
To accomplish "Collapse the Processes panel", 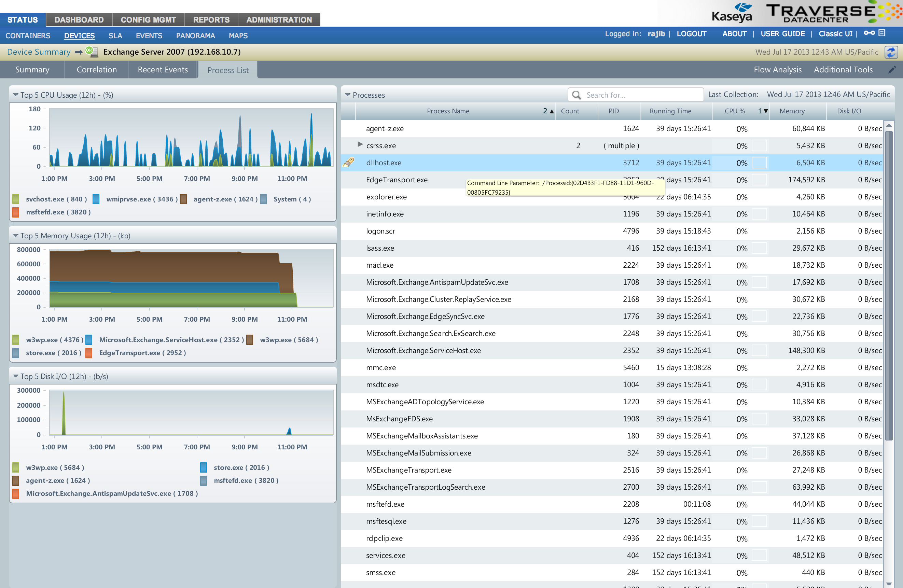I will 348,95.
